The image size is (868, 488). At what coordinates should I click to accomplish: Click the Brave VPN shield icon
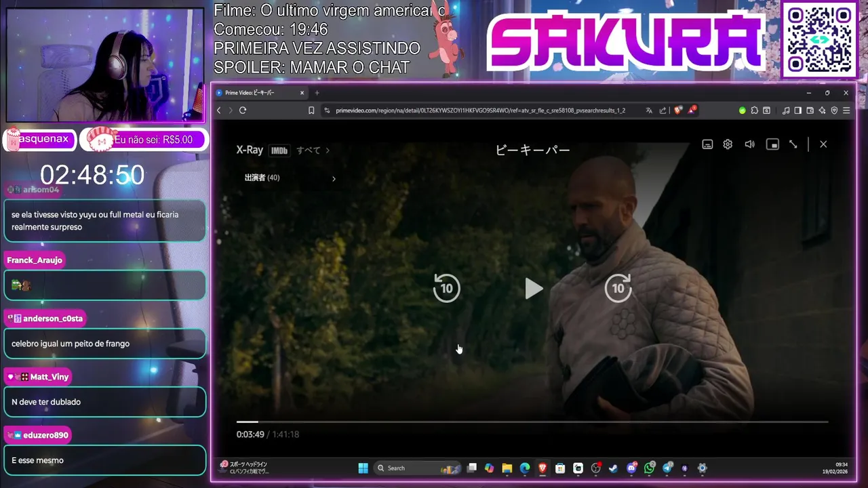[x=834, y=110]
